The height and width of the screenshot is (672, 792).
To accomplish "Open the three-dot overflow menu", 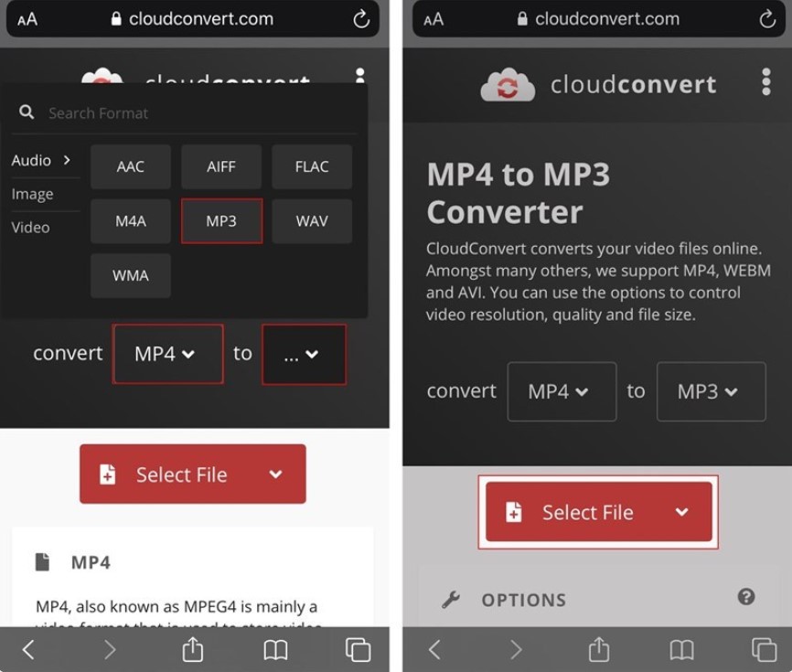I will (765, 82).
